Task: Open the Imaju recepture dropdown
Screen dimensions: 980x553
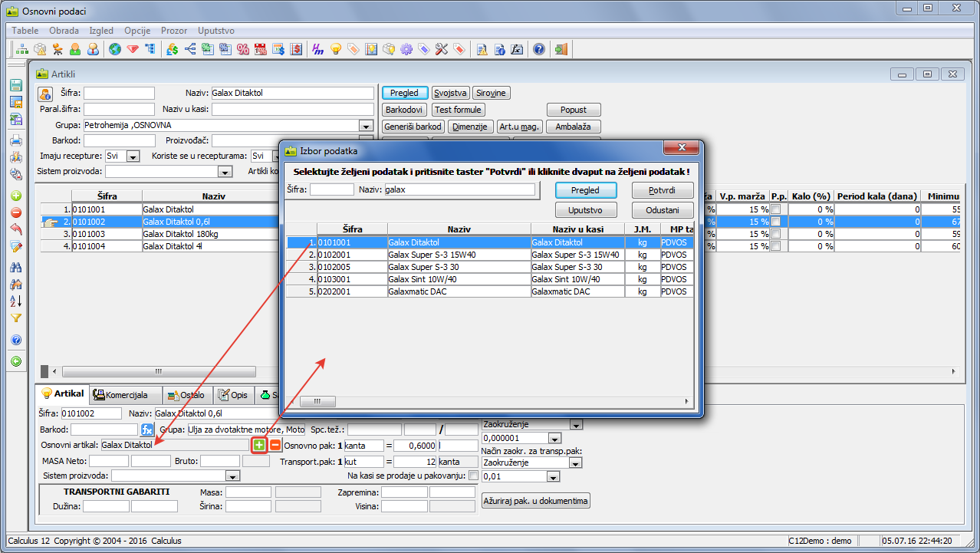Action: point(133,156)
